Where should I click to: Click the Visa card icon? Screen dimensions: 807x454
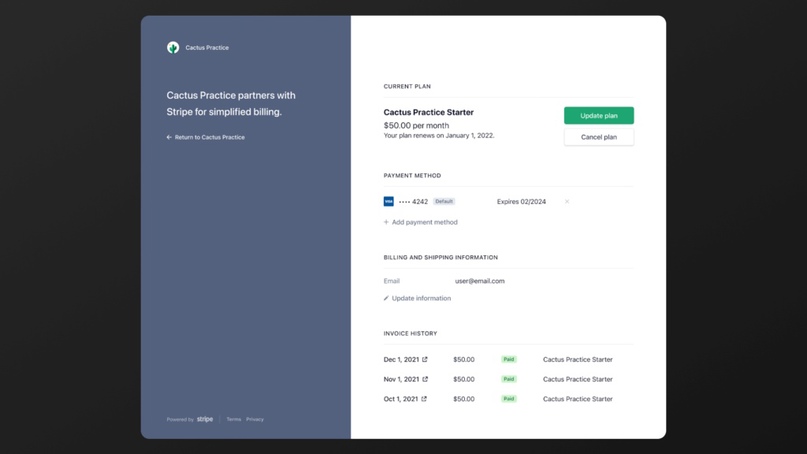pos(389,201)
